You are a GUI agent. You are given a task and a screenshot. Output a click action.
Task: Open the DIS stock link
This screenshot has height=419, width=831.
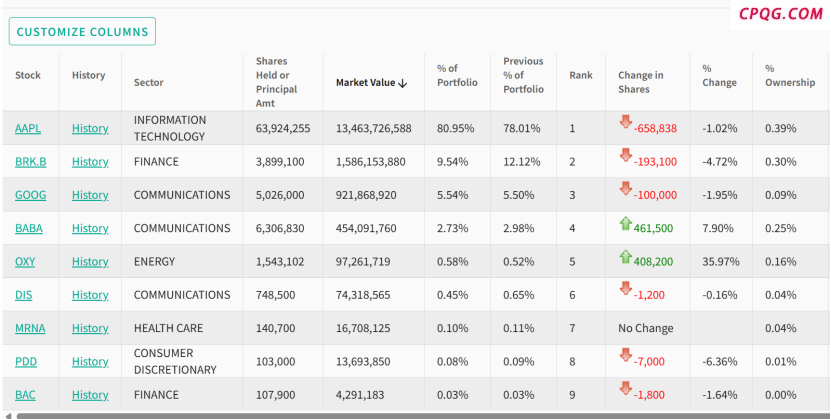(x=23, y=295)
